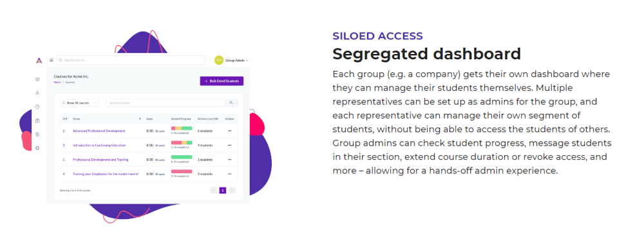Screen dimensions: 644x239
Task: Click progress bar for Introduction to Continuing Education
Action: pos(182,142)
